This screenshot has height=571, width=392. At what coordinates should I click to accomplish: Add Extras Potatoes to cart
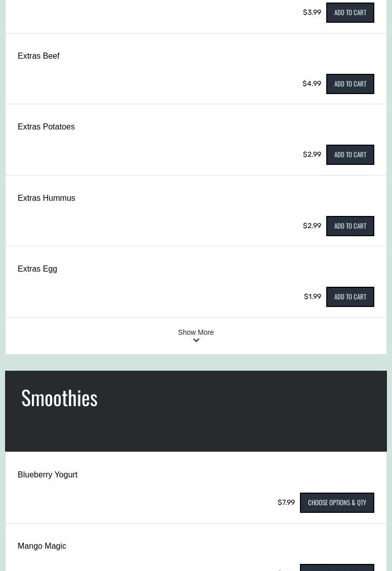(x=350, y=155)
